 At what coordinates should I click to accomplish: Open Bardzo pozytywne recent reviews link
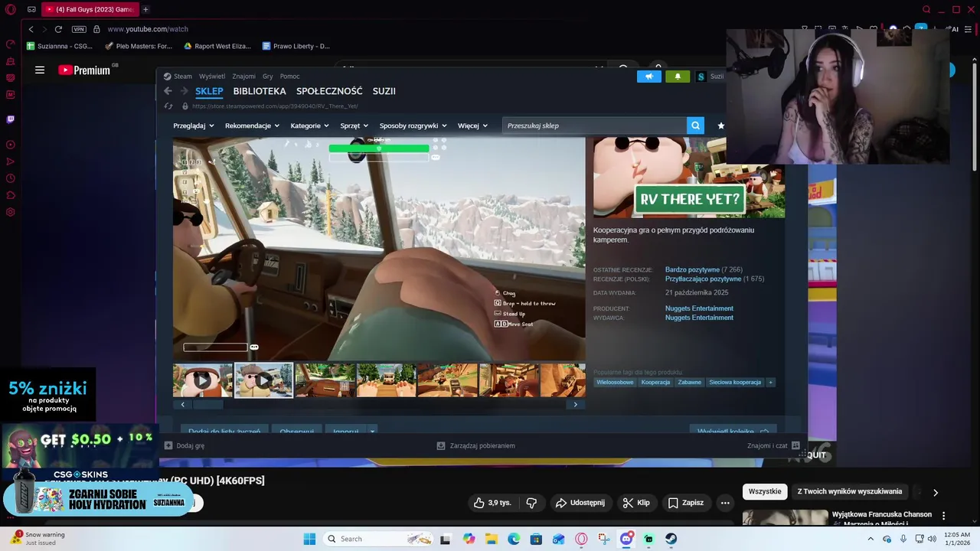692,270
